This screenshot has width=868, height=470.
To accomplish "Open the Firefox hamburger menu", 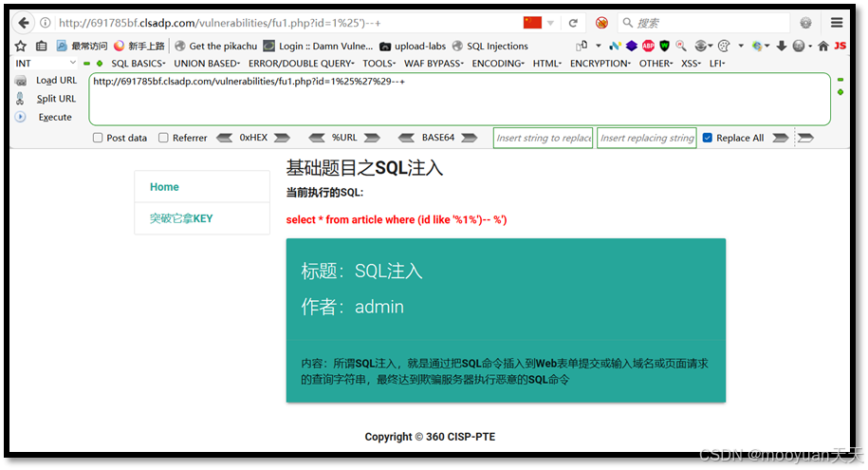I will point(837,23).
